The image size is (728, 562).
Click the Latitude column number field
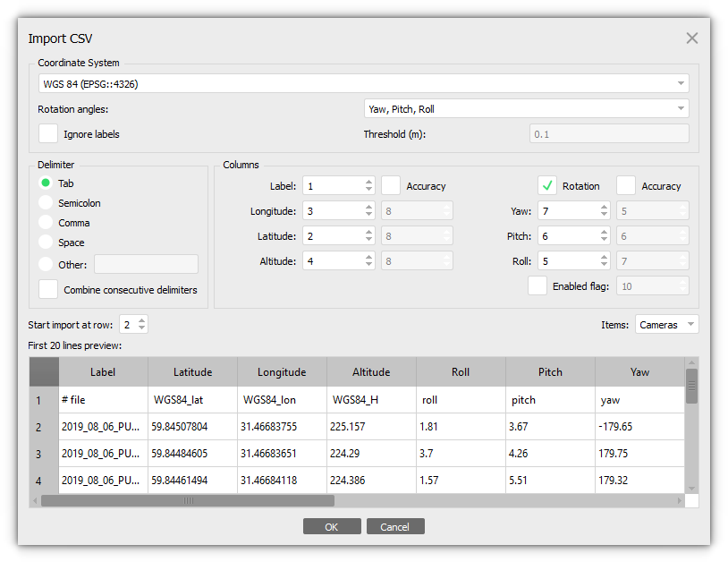[x=334, y=236]
